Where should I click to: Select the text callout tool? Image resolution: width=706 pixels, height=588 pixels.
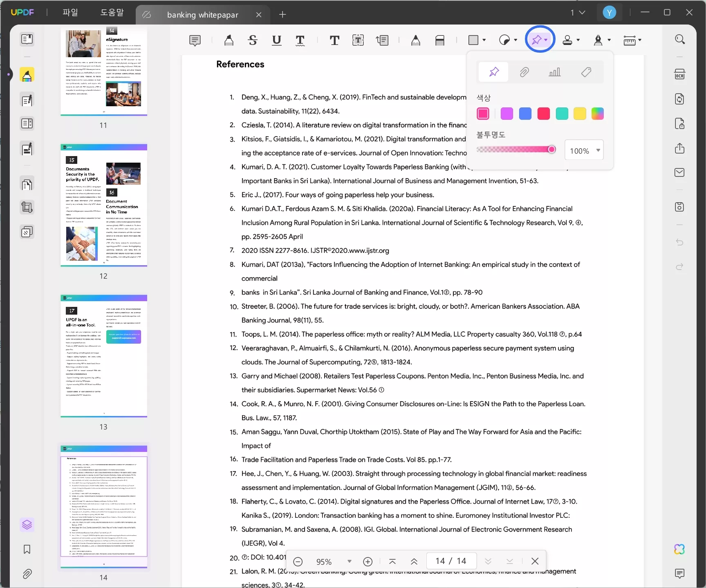(x=382, y=40)
